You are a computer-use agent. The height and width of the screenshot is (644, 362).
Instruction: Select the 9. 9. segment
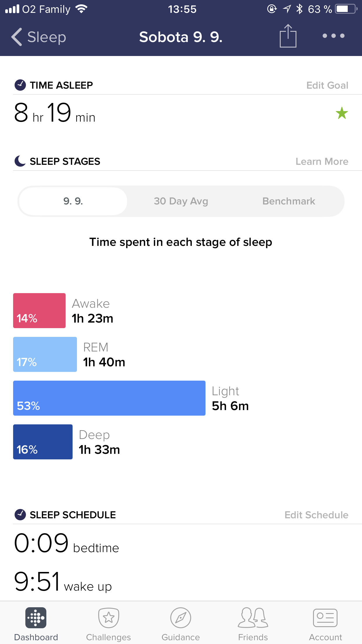[x=73, y=201]
